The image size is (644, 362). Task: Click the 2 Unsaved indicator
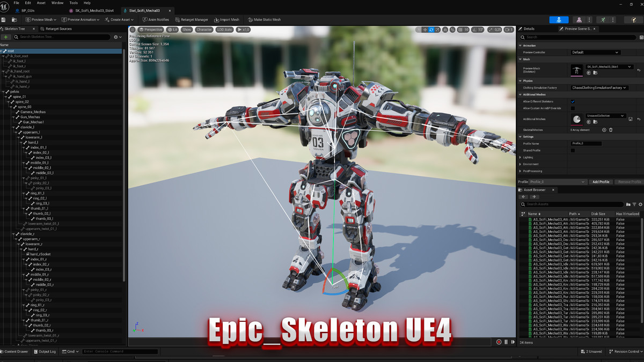click(x=591, y=352)
